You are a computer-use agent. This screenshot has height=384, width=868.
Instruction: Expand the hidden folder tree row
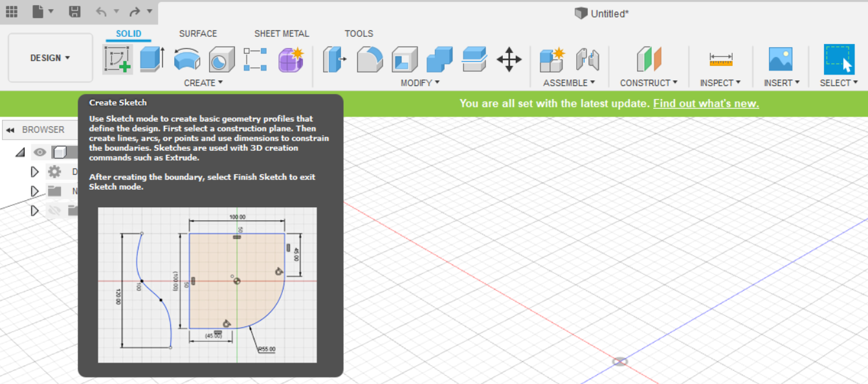point(35,210)
